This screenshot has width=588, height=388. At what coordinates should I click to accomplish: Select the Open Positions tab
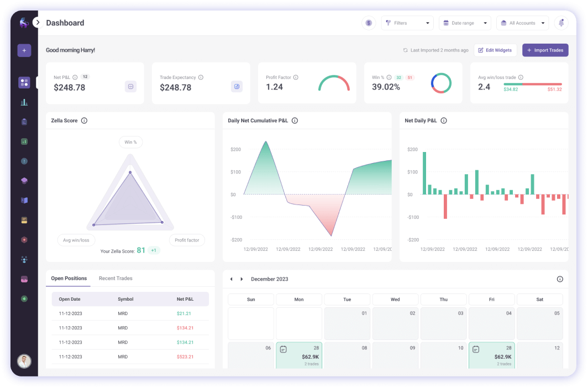69,279
